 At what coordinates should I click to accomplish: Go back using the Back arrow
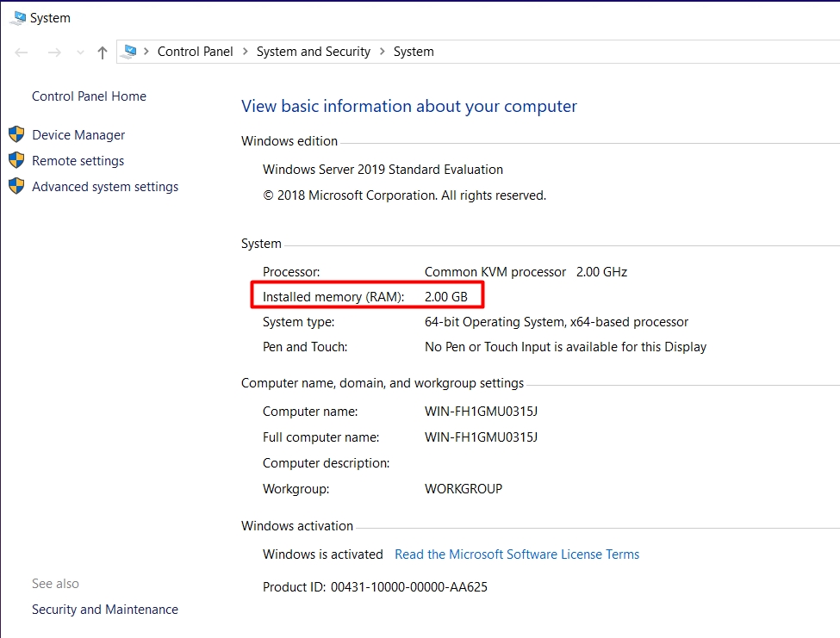(x=22, y=53)
